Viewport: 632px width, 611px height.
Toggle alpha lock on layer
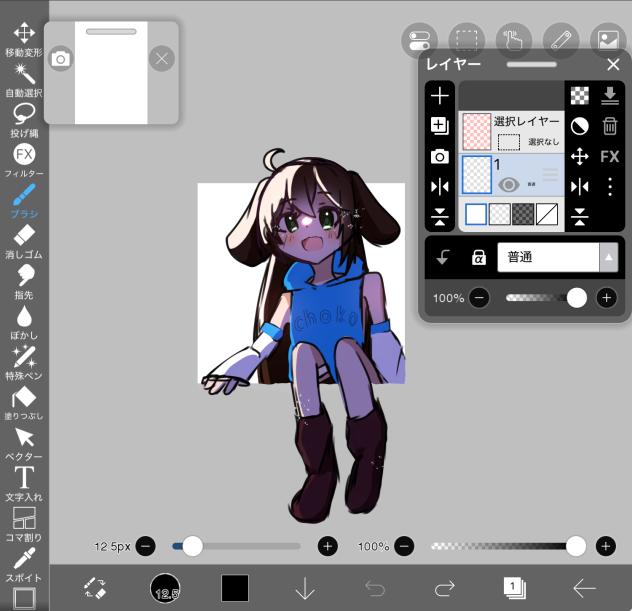(x=478, y=257)
